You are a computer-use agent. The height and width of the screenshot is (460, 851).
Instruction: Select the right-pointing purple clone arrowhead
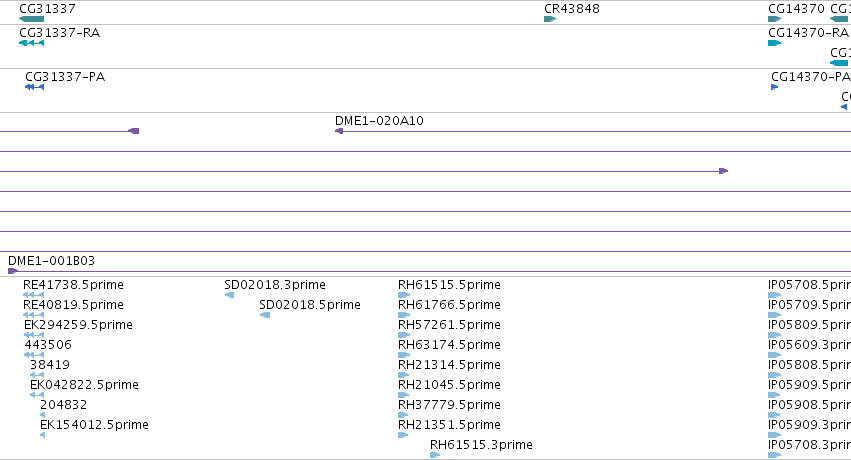point(723,171)
